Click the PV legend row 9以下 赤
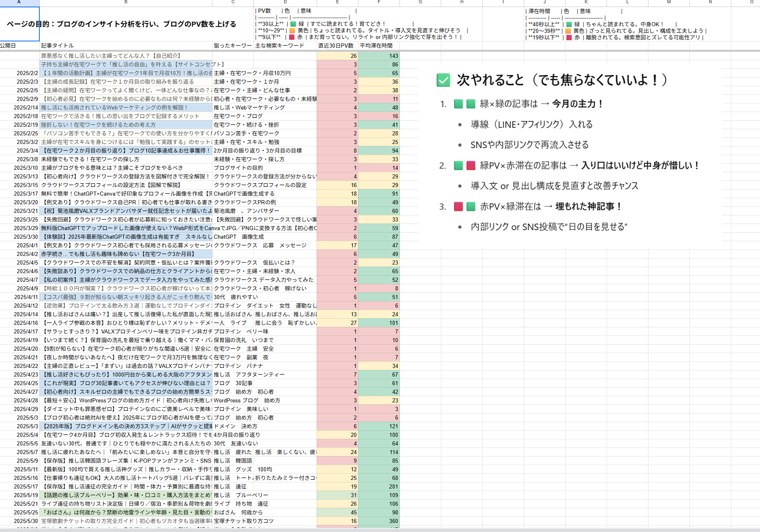The height and width of the screenshot is (532, 760). pyautogui.click(x=358, y=37)
